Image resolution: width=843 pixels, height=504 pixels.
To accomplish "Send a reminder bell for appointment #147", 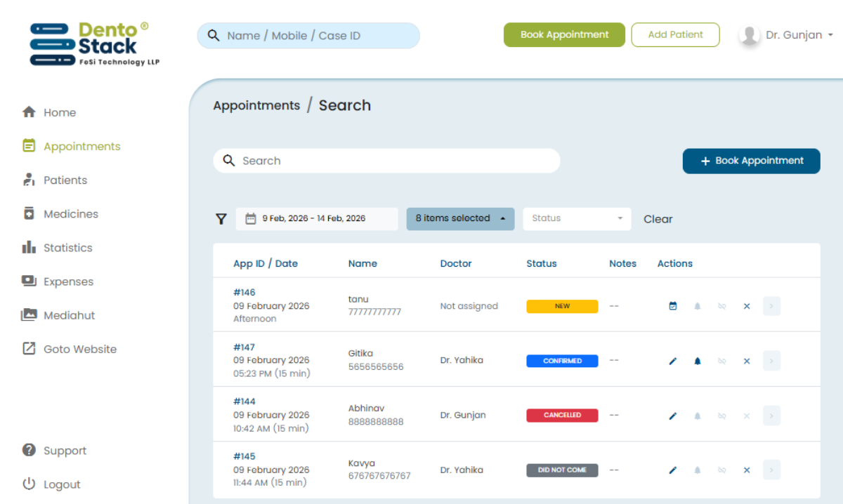I will [697, 361].
